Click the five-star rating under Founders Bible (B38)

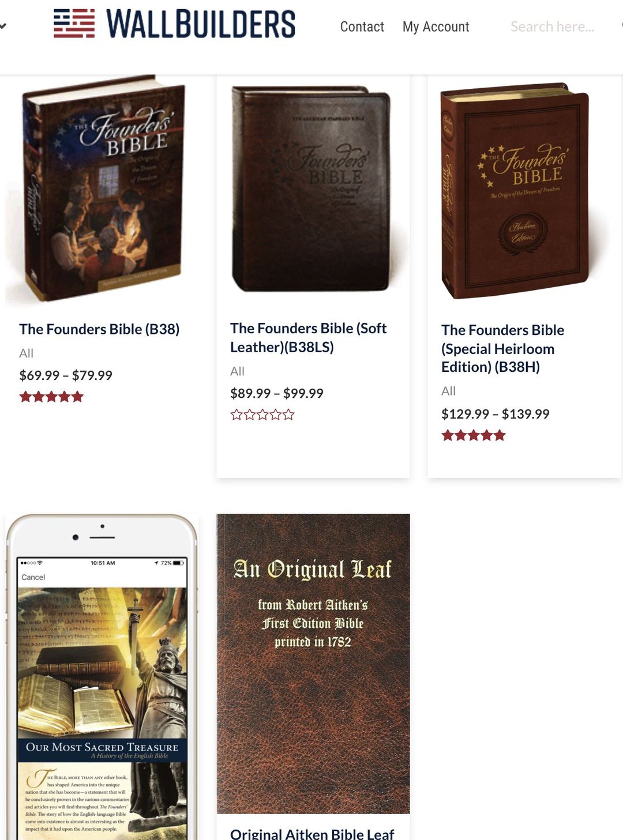[51, 397]
